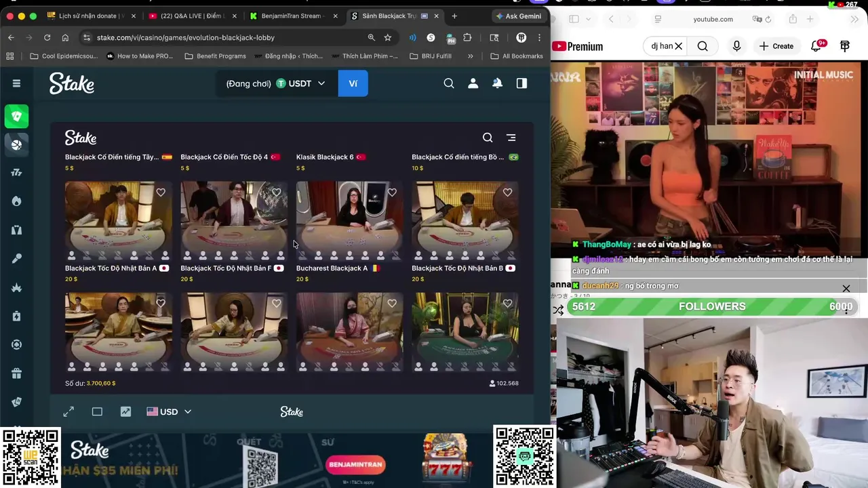Switch to theatre mode rectangle icon
868x488 pixels.
click(x=97, y=411)
